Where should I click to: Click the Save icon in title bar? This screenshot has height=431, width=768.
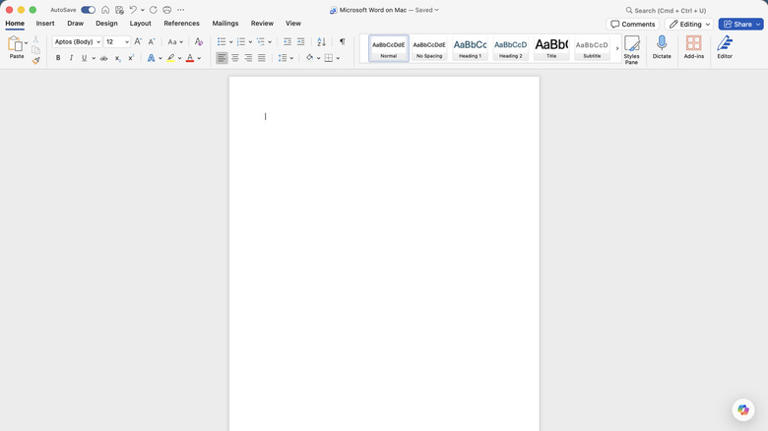(119, 10)
